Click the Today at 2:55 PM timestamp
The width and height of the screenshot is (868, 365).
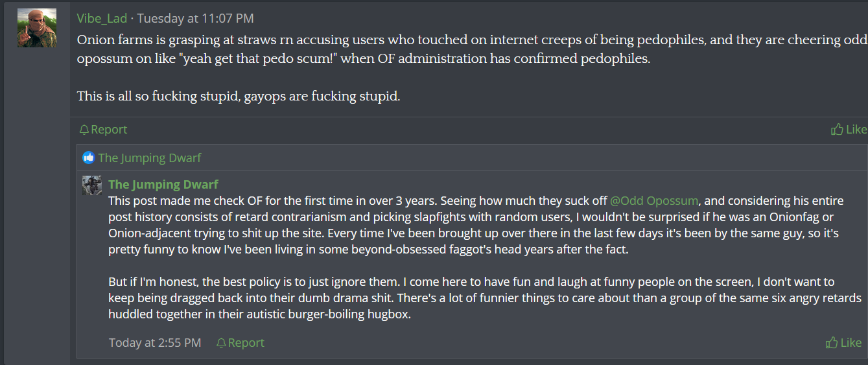click(155, 343)
